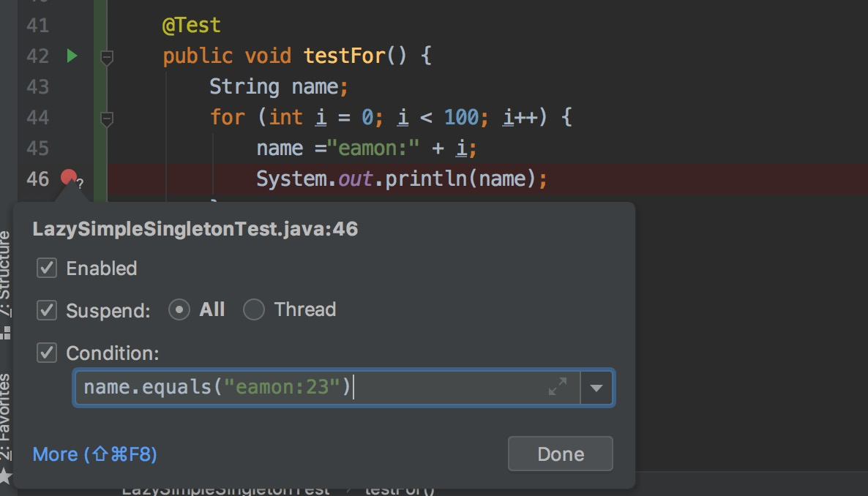Click the Done button

560,454
